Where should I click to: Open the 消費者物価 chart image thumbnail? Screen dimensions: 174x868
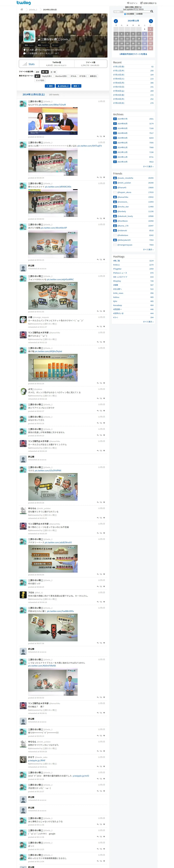53,368
